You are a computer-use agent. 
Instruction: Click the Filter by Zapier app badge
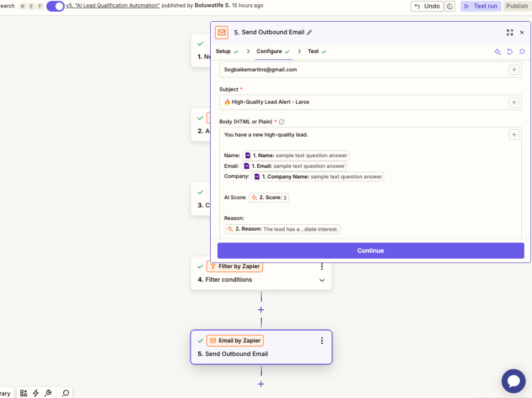pos(235,266)
